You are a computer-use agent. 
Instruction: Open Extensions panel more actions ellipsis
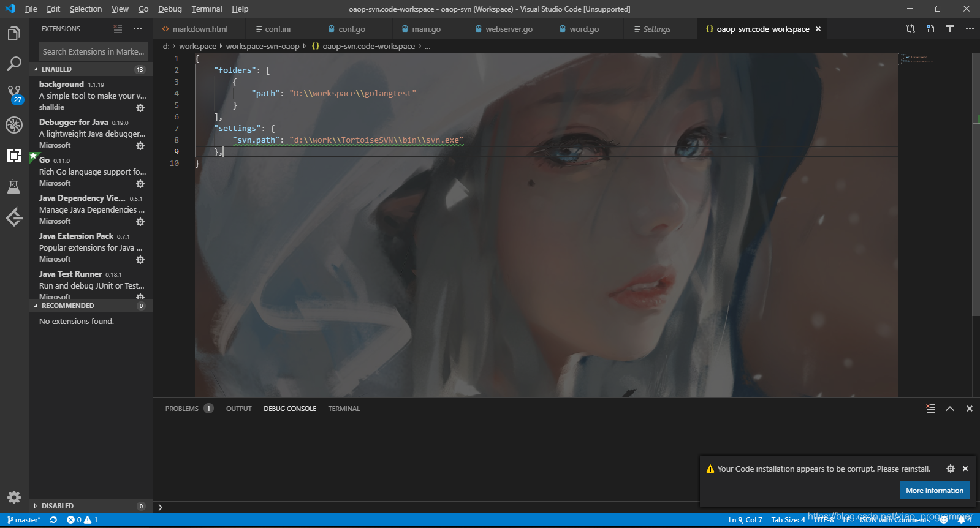(137, 29)
